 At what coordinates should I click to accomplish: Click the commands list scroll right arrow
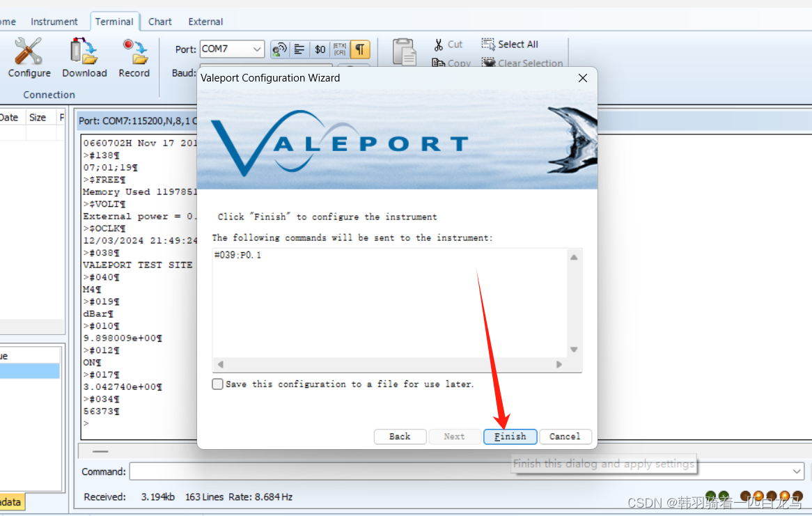(x=559, y=364)
